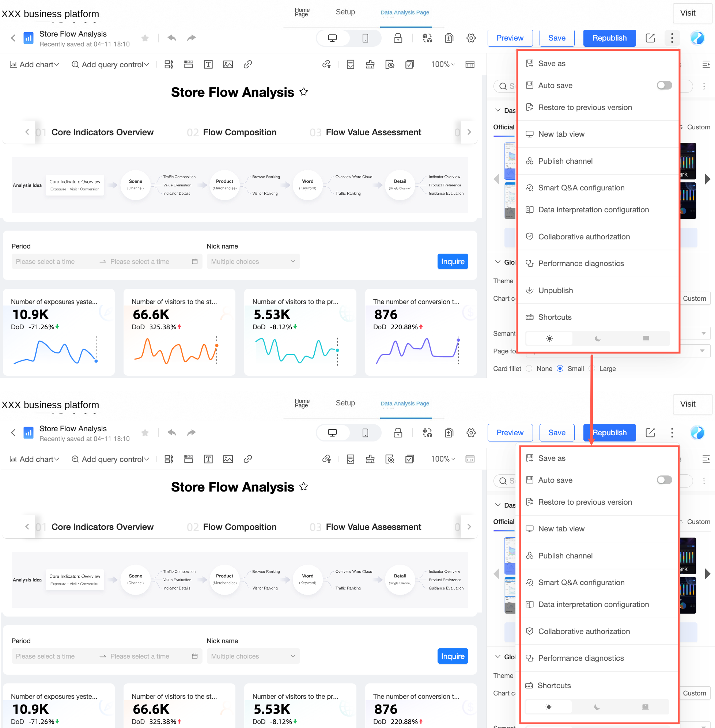Click the three-dot more icon beside lower Republish
715x728 pixels.
click(672, 432)
